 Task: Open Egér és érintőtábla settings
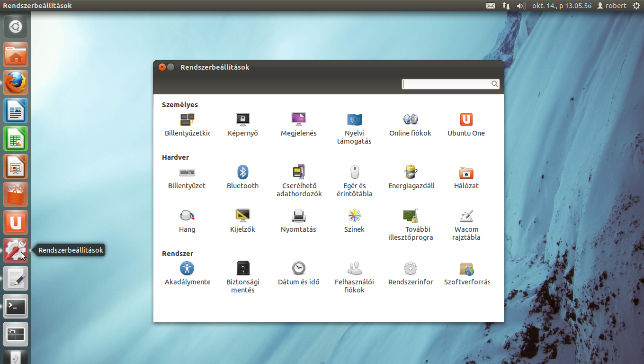354,181
